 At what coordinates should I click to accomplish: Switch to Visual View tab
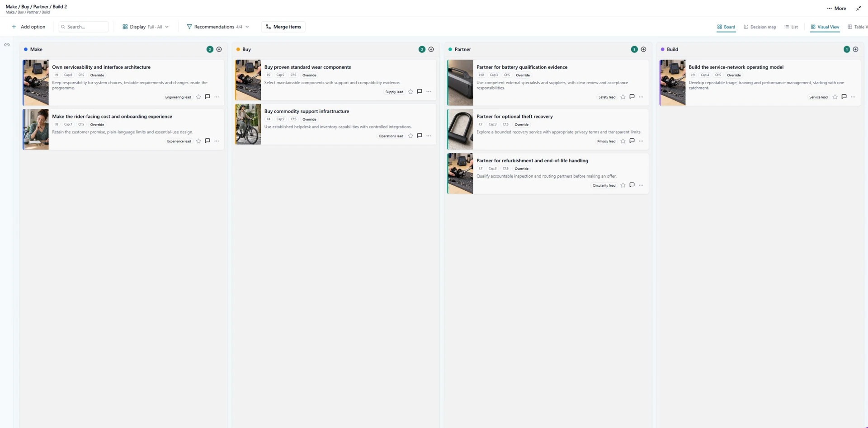pos(825,27)
